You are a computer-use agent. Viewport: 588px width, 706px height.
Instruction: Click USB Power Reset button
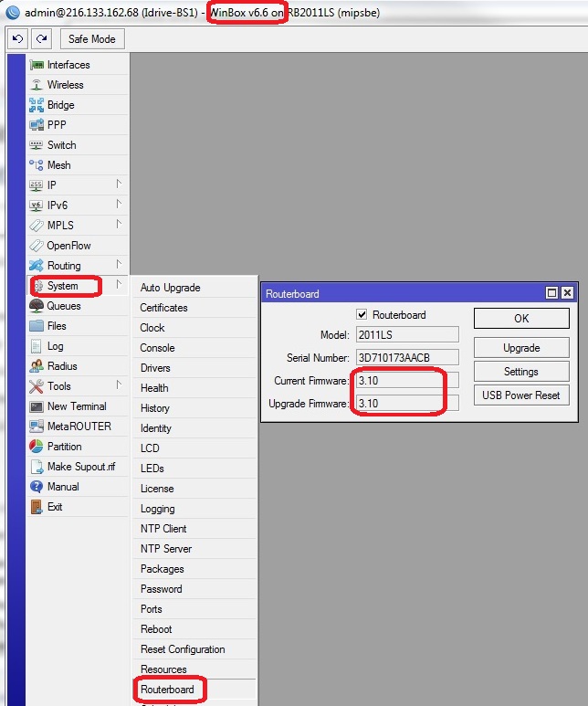(x=521, y=395)
